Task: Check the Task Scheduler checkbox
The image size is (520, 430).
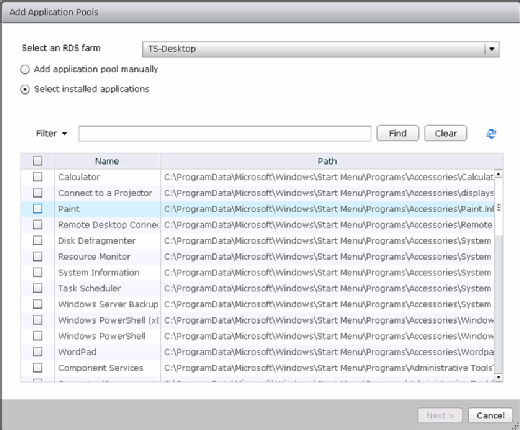Action: (x=38, y=288)
